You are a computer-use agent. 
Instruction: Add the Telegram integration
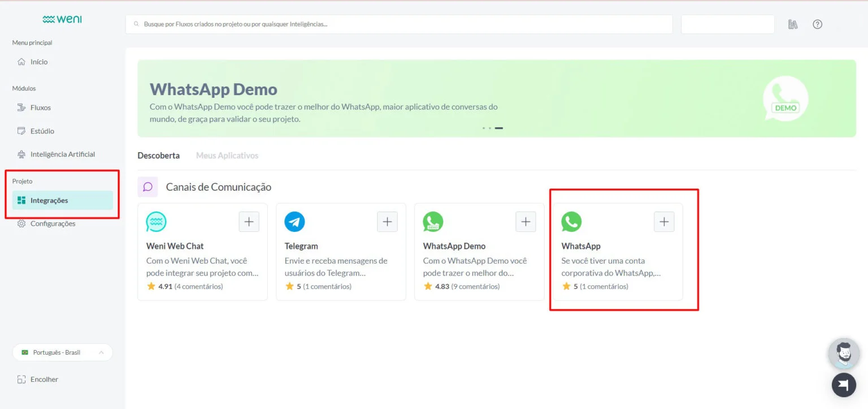click(387, 222)
